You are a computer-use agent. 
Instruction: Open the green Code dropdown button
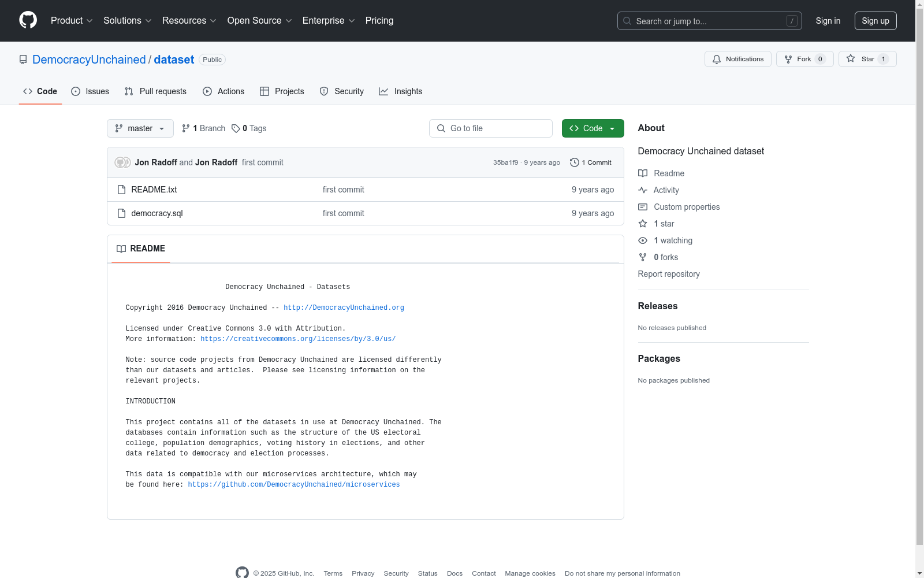coord(593,128)
